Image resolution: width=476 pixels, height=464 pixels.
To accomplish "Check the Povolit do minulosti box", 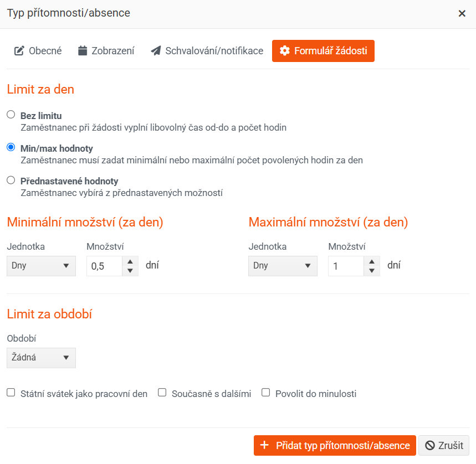I will pyautogui.click(x=265, y=393).
